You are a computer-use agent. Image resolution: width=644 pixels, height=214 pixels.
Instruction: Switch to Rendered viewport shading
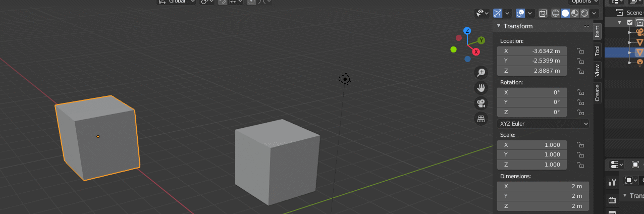click(584, 13)
